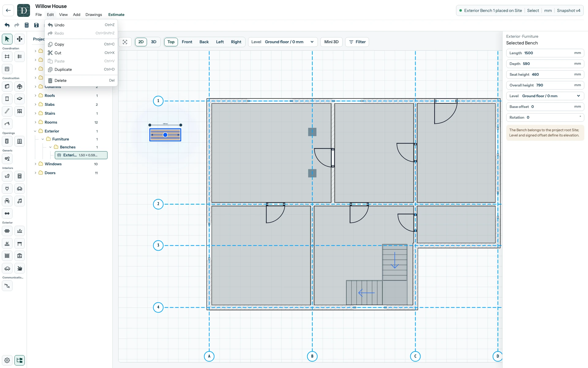Click the zoom-to-fit icon
588x368 pixels.
pyautogui.click(x=125, y=42)
